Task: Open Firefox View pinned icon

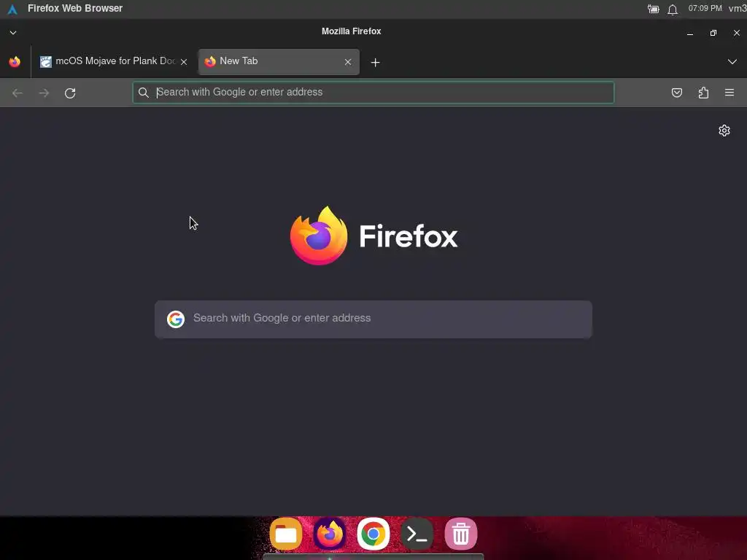Action: 15,61
